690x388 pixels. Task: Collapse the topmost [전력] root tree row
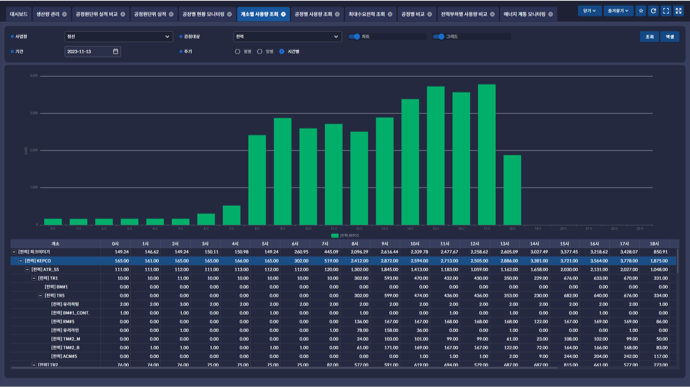14,252
